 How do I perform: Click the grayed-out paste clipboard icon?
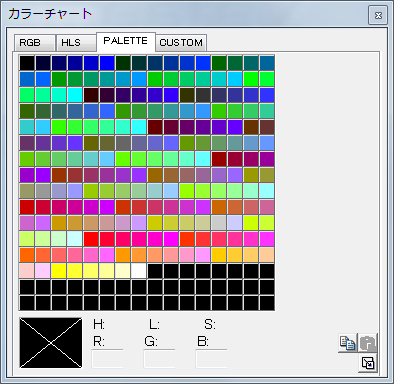[x=368, y=343]
